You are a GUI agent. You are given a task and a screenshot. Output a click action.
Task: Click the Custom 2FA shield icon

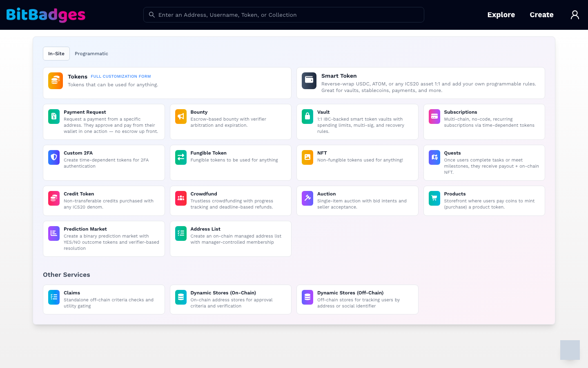point(54,157)
